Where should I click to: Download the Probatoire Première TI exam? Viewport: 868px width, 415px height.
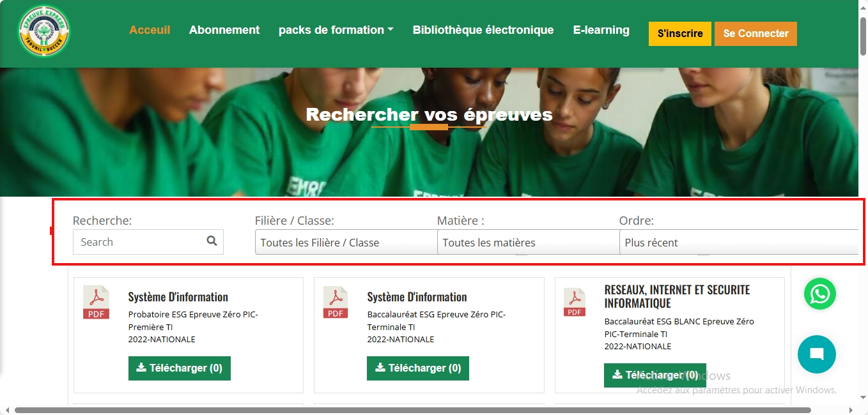pos(180,368)
